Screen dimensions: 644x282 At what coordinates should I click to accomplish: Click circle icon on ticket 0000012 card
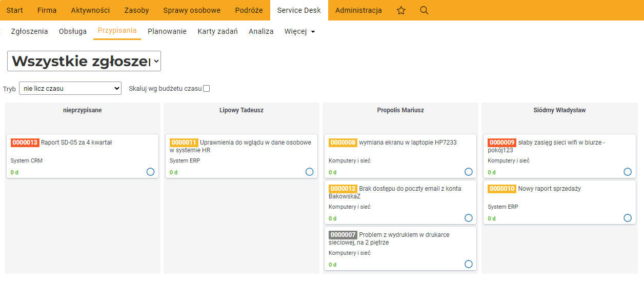tap(468, 218)
